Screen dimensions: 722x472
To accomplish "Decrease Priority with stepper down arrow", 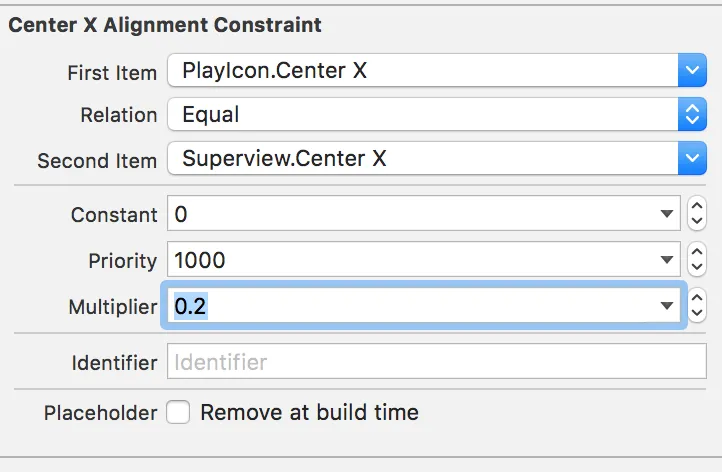I will tap(698, 268).
